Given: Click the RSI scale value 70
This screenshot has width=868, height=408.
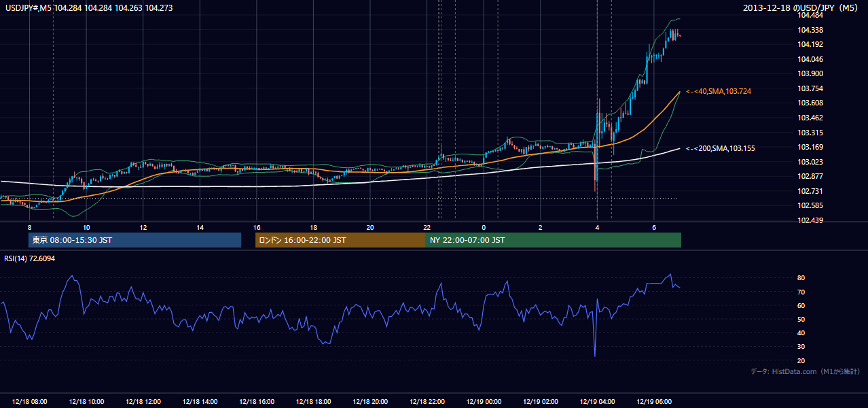Looking at the screenshot, I should pyautogui.click(x=801, y=292).
